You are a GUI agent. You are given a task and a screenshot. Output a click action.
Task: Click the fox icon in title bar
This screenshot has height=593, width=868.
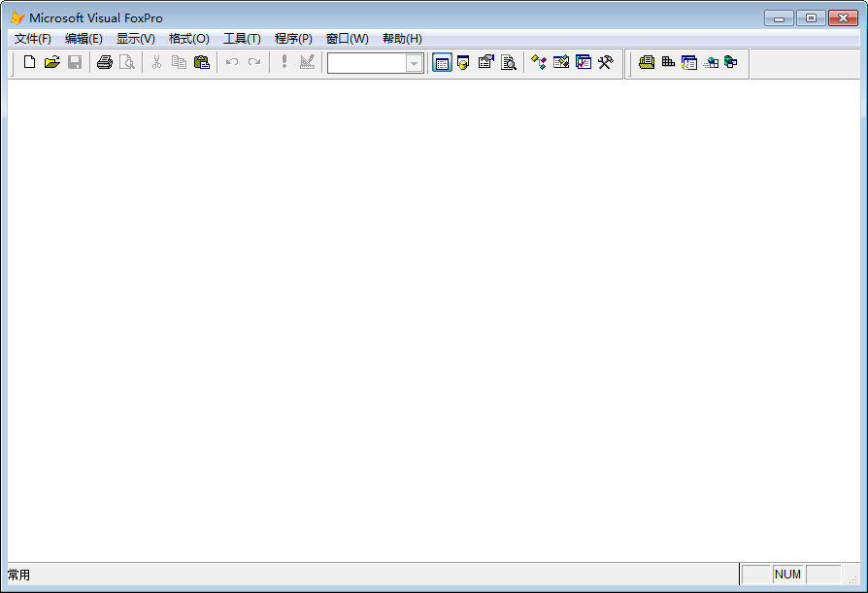click(x=17, y=17)
